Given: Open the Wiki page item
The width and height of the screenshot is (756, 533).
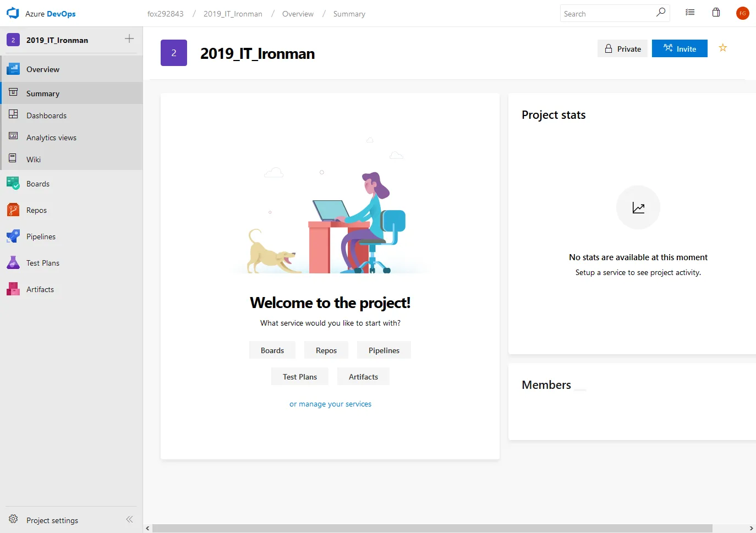Looking at the screenshot, I should 34,160.
